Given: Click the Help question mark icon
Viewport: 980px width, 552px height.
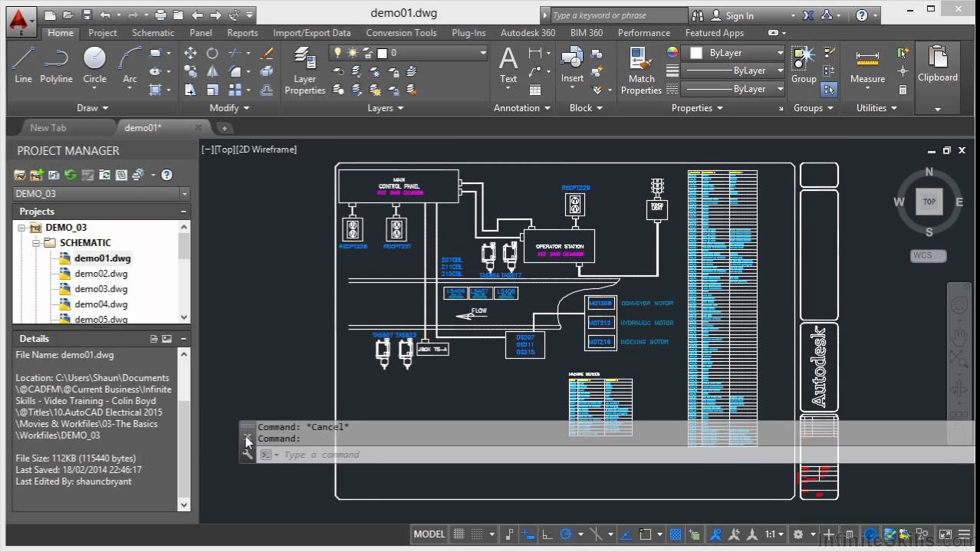Looking at the screenshot, I should (x=862, y=15).
